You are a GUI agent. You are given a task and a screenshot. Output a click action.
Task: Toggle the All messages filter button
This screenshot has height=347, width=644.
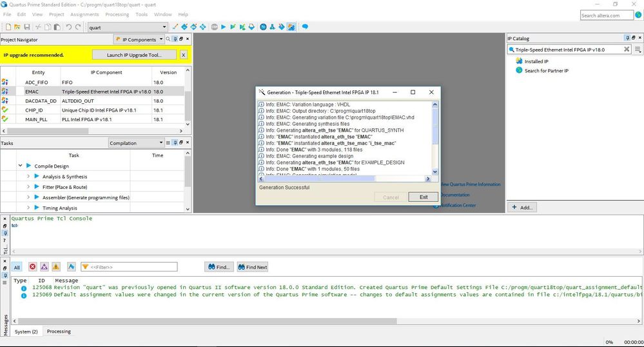17,266
